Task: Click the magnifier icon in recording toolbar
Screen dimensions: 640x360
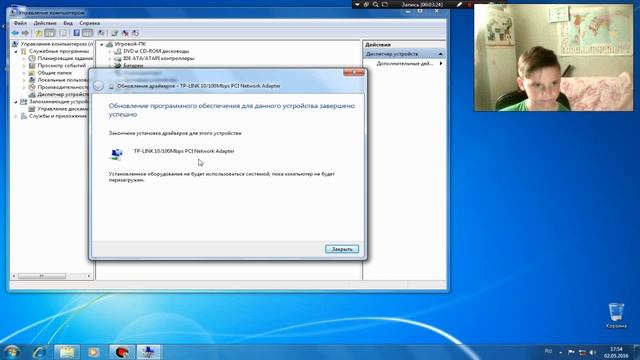Action: (x=376, y=4)
